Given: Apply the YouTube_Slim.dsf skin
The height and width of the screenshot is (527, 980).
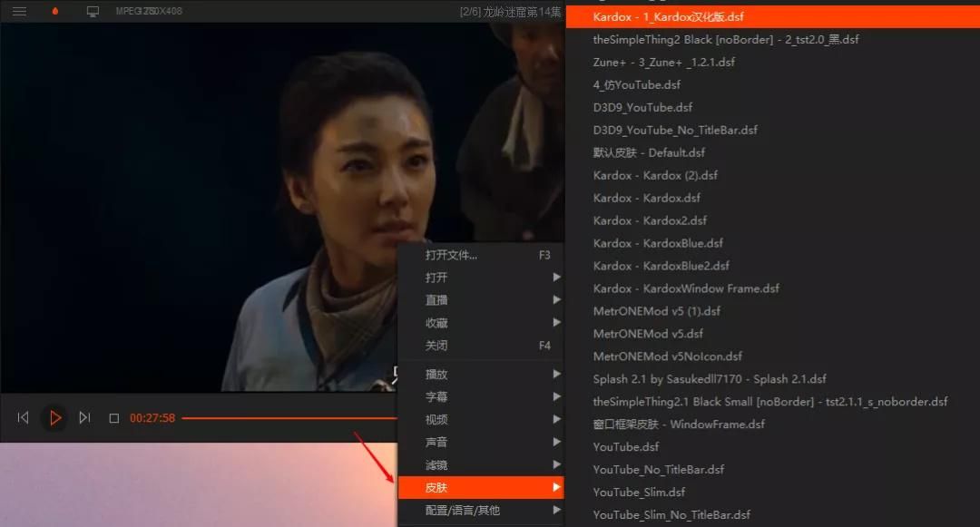Looking at the screenshot, I should (639, 493).
